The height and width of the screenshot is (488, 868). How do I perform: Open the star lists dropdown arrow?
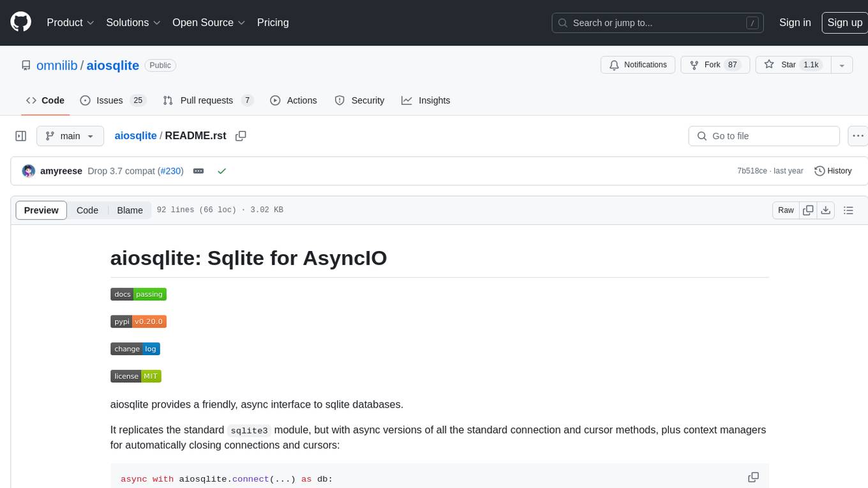coord(842,65)
